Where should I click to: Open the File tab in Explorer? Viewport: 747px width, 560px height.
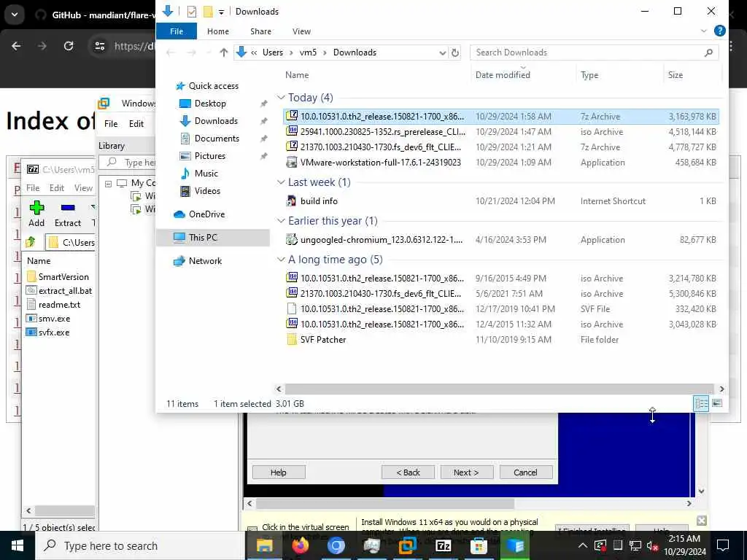[x=177, y=31]
